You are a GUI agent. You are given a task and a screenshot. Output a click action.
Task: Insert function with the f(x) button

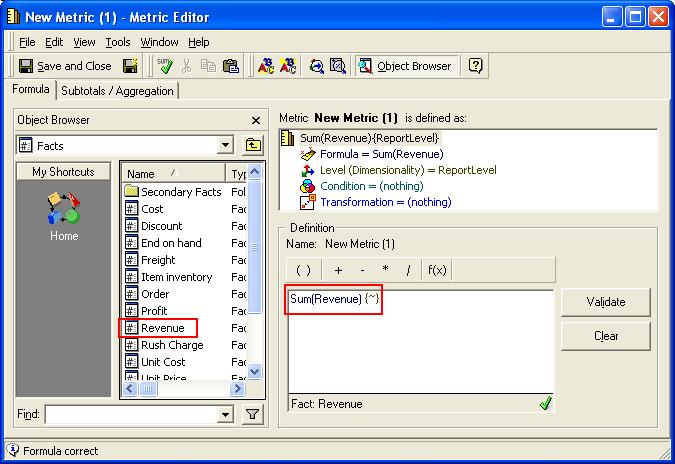click(x=437, y=270)
